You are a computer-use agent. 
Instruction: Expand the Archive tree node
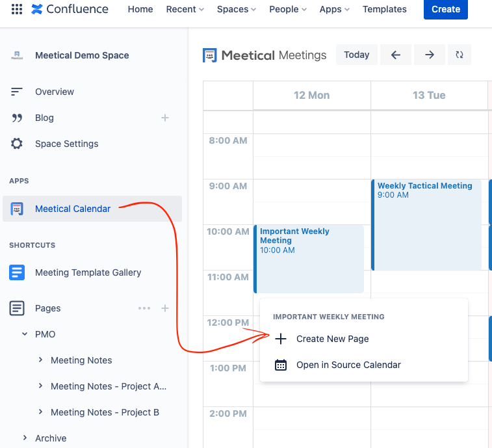[25, 438]
